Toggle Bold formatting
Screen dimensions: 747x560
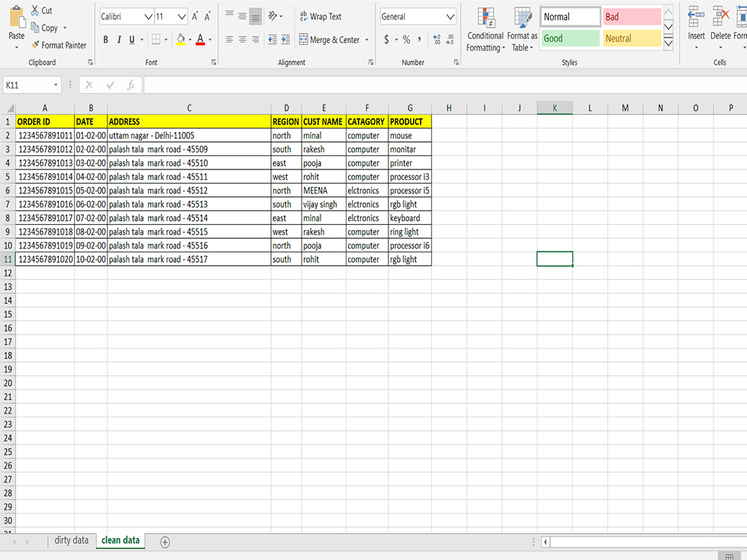tap(106, 40)
